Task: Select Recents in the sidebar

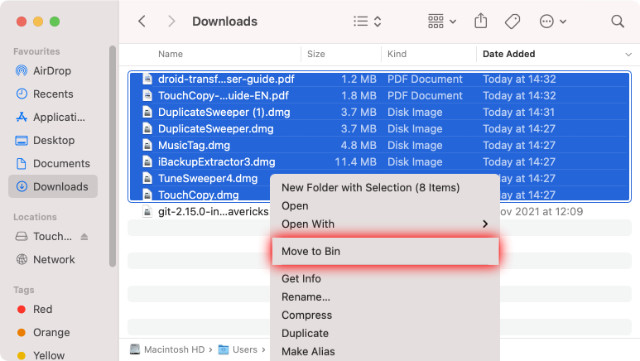Action: [x=53, y=94]
